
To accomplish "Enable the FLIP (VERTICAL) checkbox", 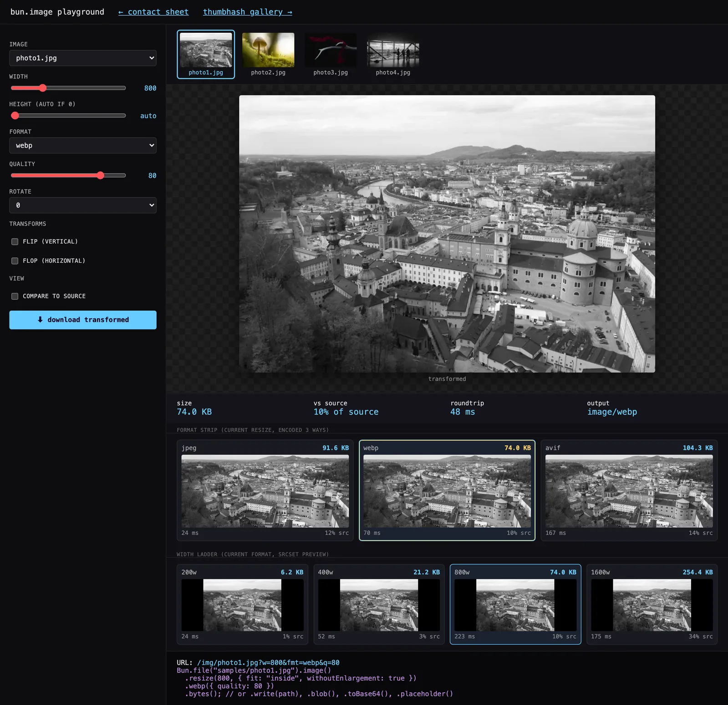I will point(15,242).
